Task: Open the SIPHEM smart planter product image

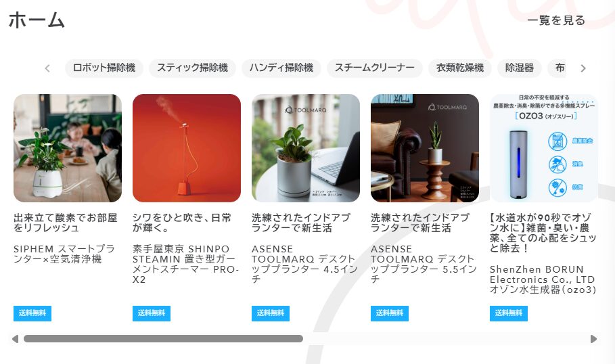Action: tap(68, 148)
